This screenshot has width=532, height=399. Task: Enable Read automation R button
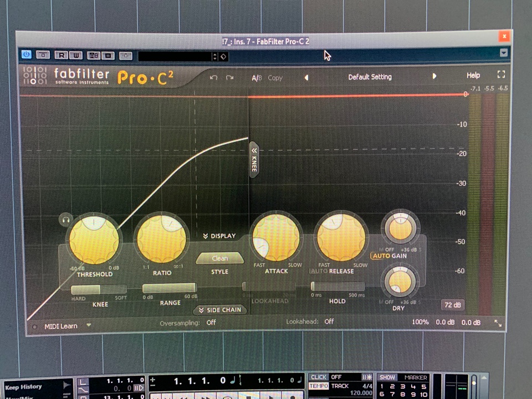click(x=61, y=55)
